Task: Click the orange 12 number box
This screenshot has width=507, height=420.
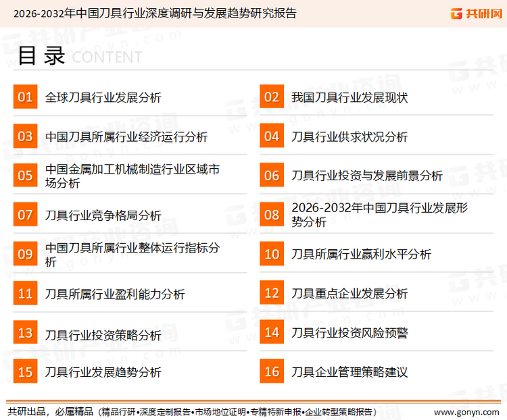Action: tap(272, 292)
